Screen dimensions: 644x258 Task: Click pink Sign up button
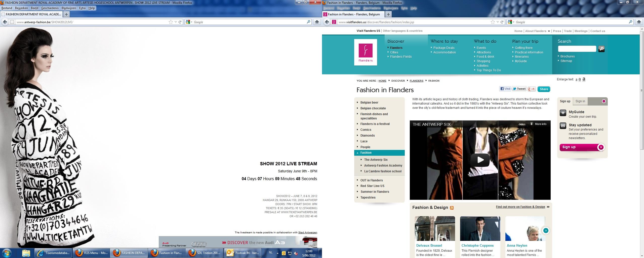[x=582, y=147]
